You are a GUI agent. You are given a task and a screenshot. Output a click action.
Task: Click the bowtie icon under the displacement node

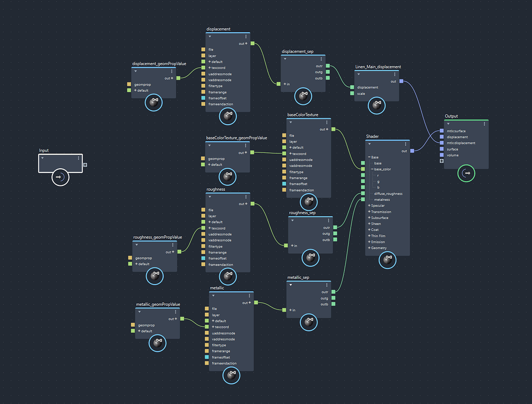tap(227, 117)
